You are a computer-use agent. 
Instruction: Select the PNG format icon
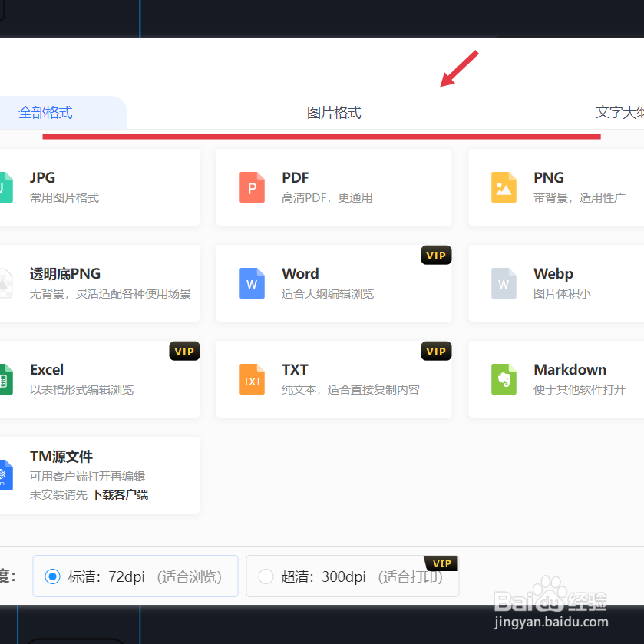(504, 187)
